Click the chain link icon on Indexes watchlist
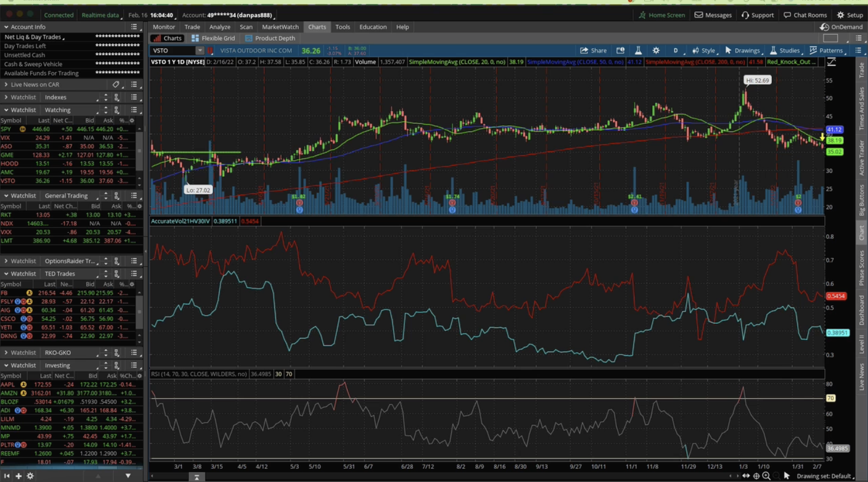 point(116,97)
